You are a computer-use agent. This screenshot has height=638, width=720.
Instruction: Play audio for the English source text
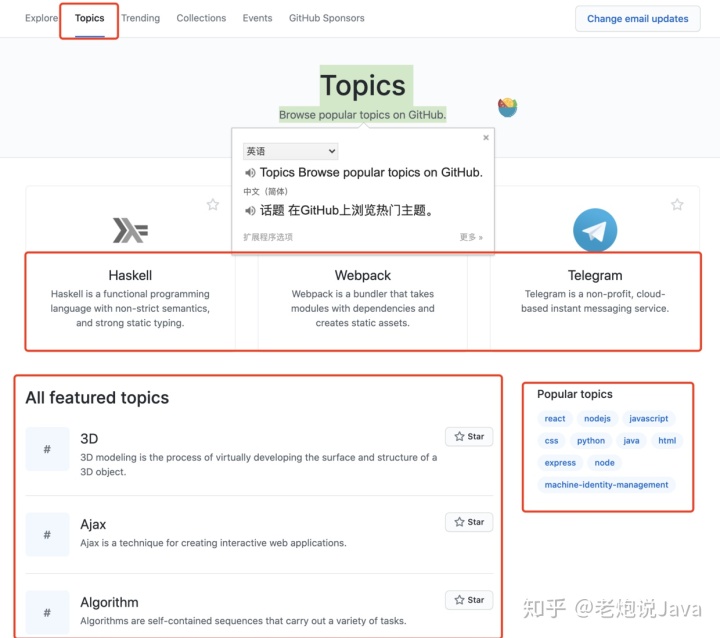tap(250, 173)
